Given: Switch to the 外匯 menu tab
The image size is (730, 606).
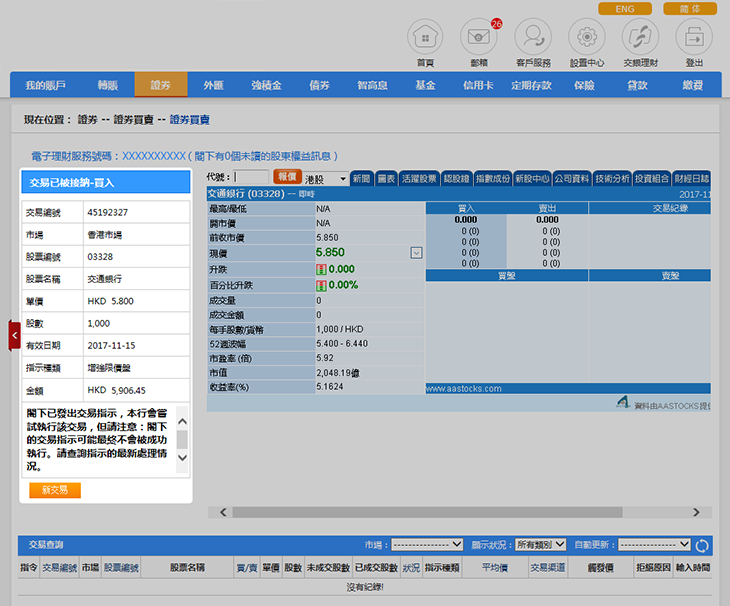Looking at the screenshot, I should 213,85.
